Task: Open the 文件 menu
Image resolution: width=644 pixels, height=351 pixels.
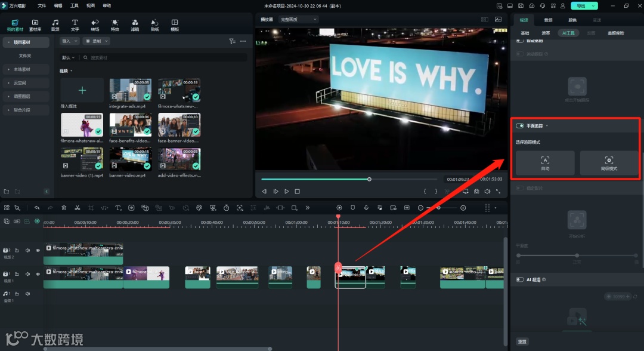Action: [42, 5]
